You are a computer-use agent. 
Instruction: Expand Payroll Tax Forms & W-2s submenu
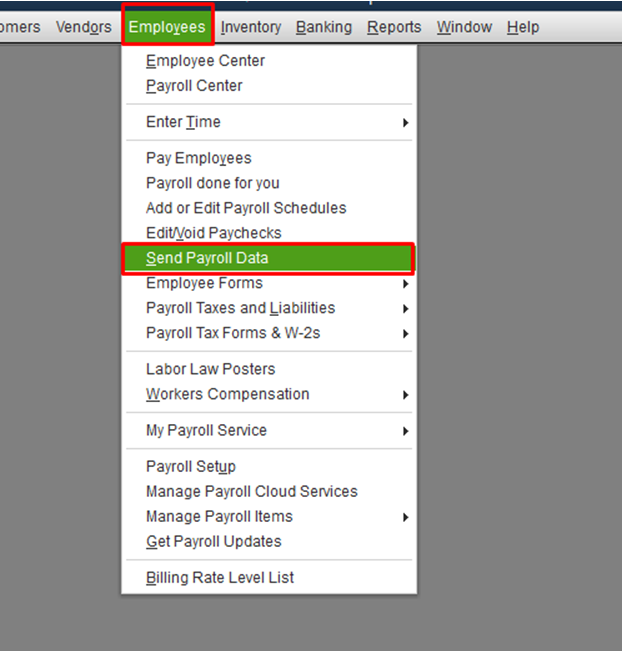coord(269,333)
